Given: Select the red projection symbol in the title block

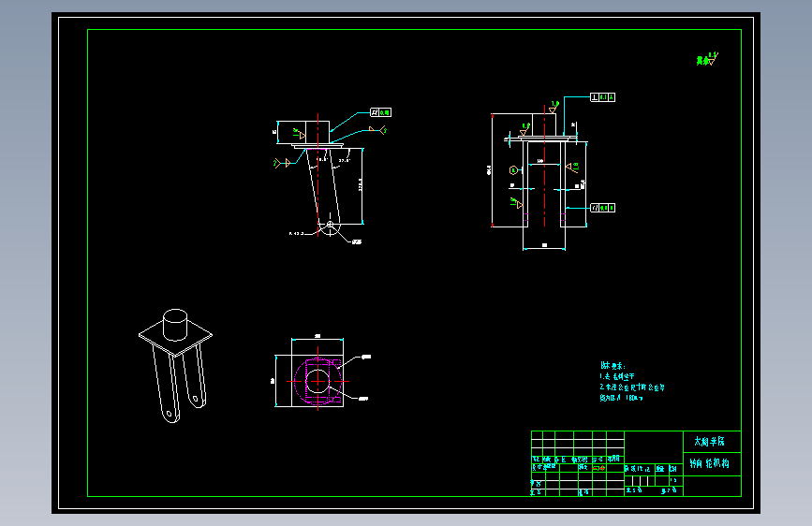Looking at the screenshot, I should tap(598, 468).
